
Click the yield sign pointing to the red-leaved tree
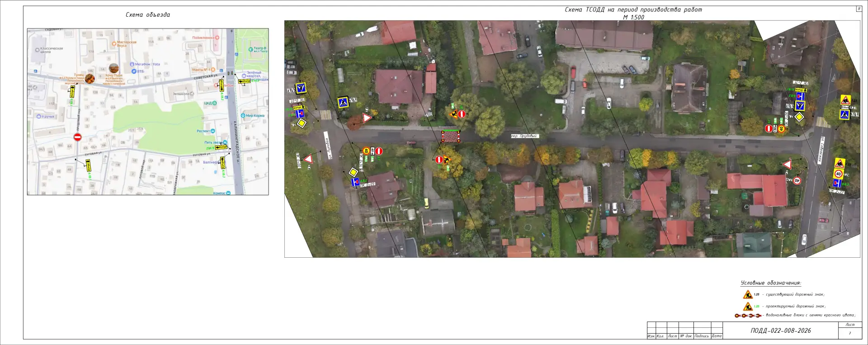pos(367,118)
